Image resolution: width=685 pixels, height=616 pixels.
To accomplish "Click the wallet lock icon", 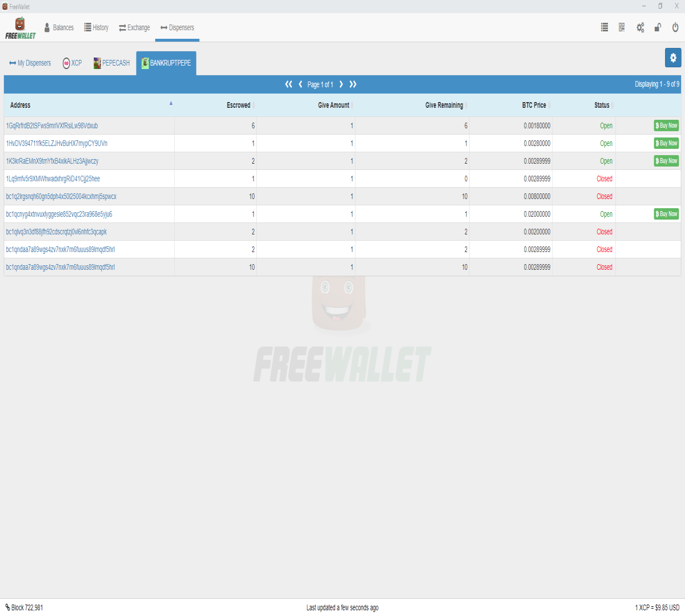I will pyautogui.click(x=658, y=27).
